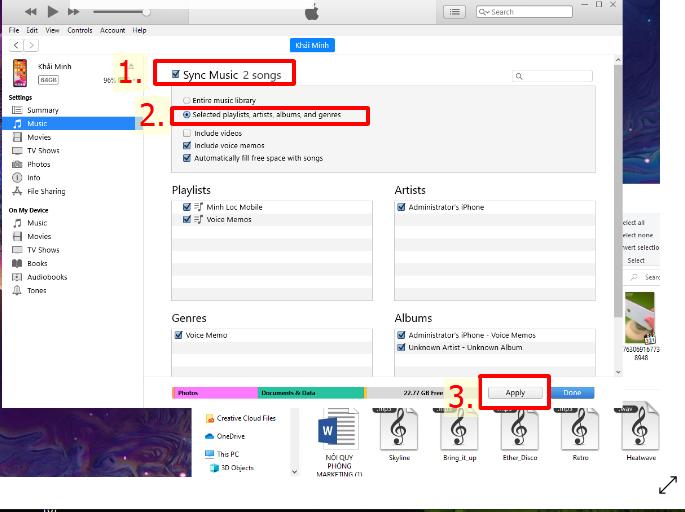685x512 pixels.
Task: Select Selected playlists, artists, albums option
Action: click(x=187, y=114)
